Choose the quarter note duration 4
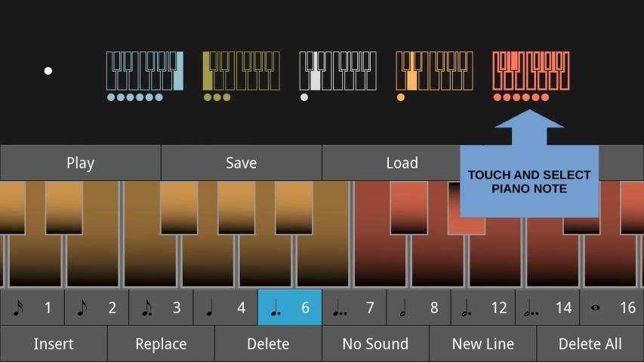 [x=225, y=308]
